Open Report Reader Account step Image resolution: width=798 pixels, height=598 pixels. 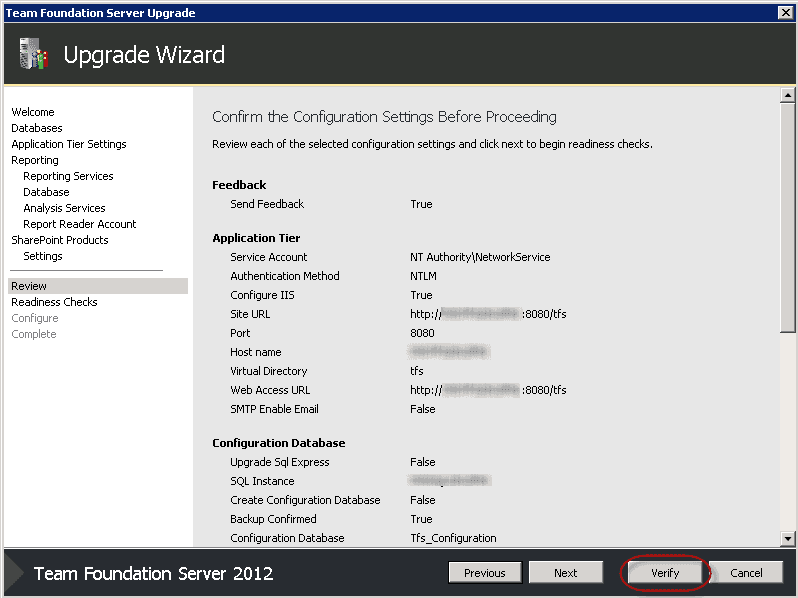pos(80,224)
